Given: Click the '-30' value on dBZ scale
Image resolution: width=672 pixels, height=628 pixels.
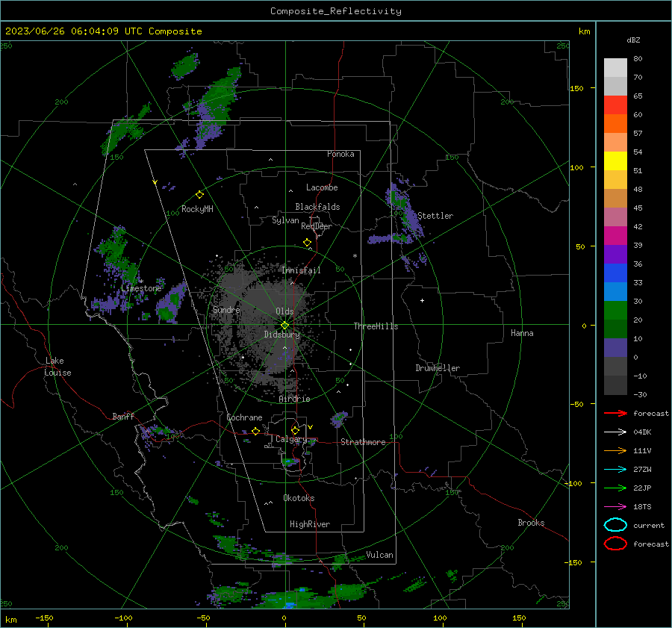Looking at the screenshot, I should [640, 394].
